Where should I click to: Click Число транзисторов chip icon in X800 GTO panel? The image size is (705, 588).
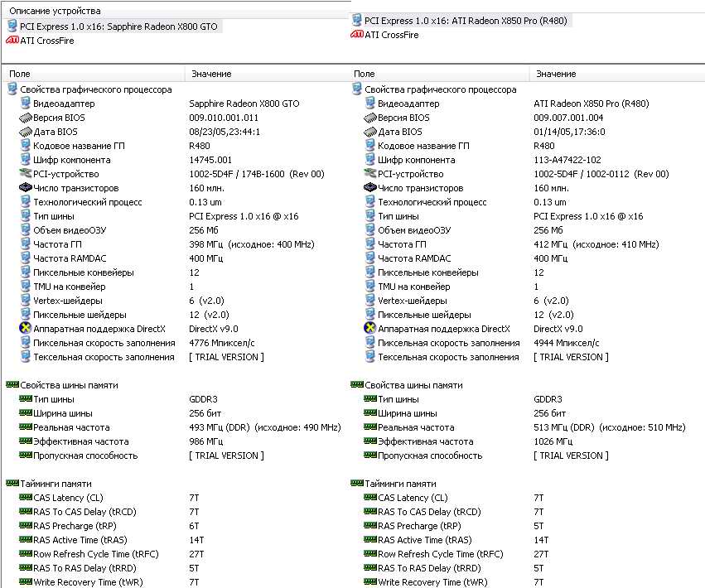tap(26, 187)
